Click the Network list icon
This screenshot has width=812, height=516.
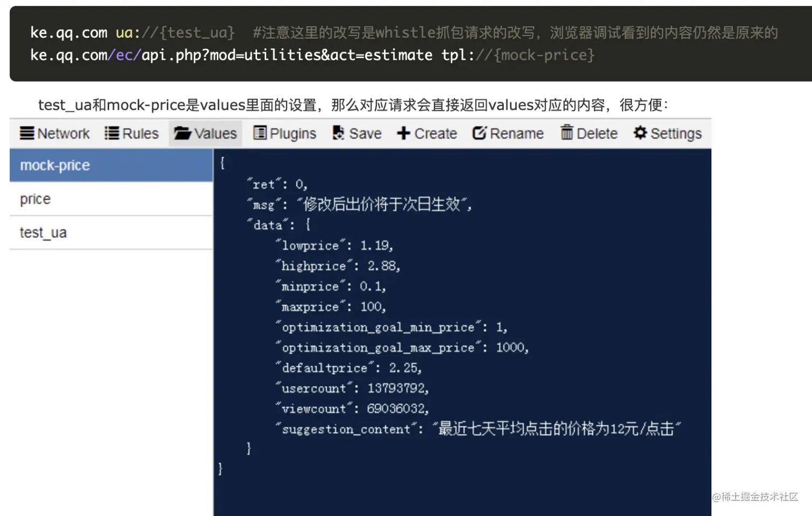[27, 133]
